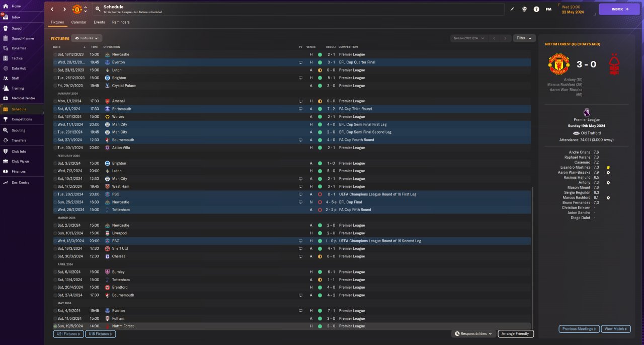Open the Fixtures view dropdown

click(x=87, y=38)
